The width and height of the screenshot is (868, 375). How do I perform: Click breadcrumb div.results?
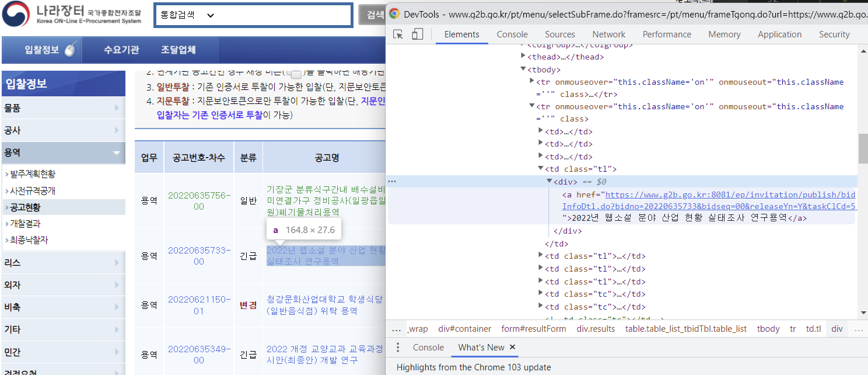pos(596,329)
